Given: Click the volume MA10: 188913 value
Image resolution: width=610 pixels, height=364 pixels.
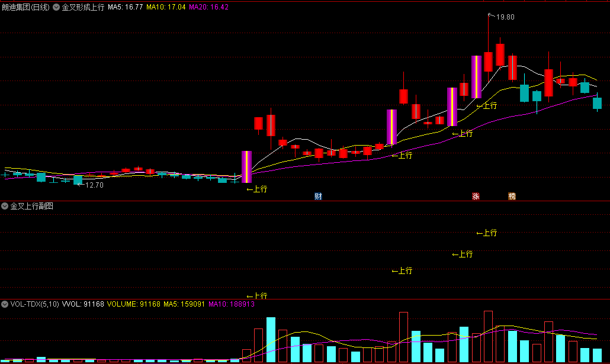Looking at the screenshot, I should pyautogui.click(x=232, y=304).
